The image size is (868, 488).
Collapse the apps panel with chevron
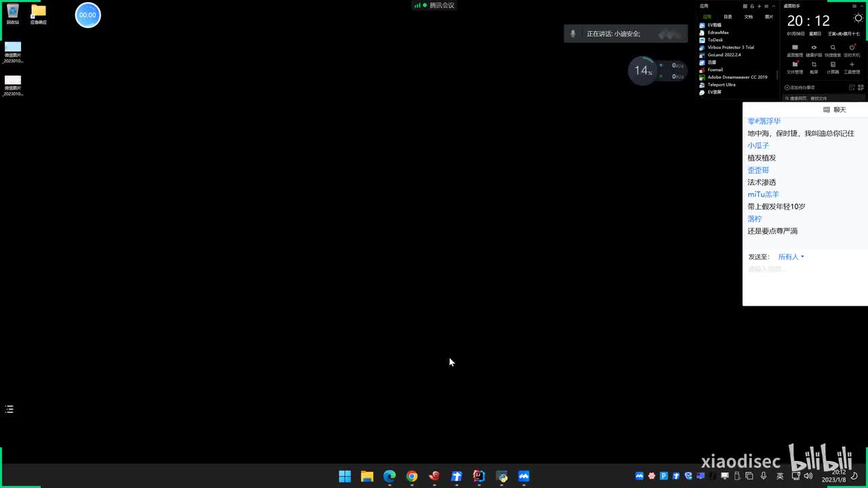click(774, 6)
